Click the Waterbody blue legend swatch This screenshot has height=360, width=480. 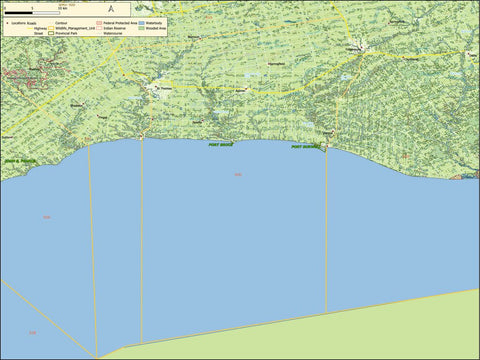point(141,23)
